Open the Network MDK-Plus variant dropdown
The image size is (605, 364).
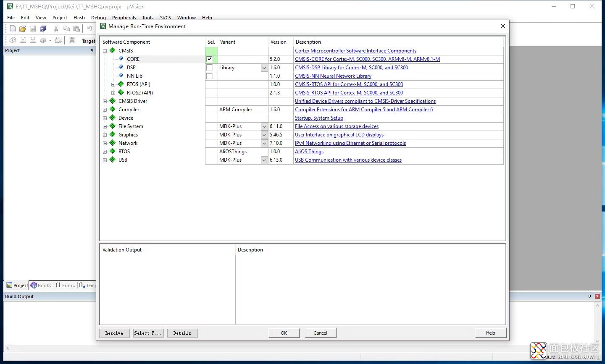(x=264, y=143)
